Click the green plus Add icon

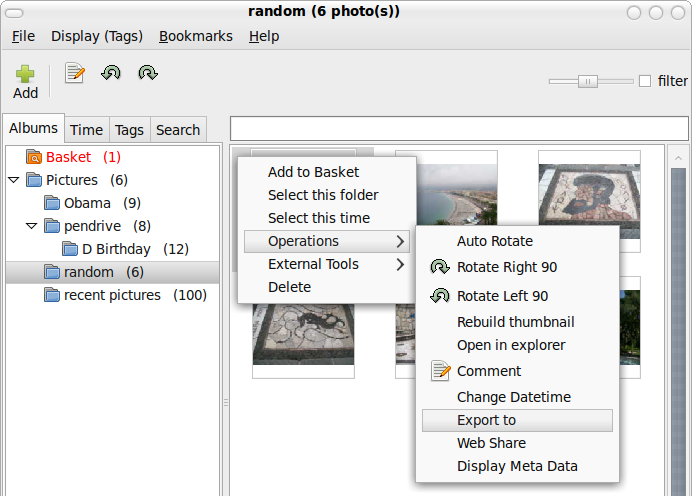(25, 75)
